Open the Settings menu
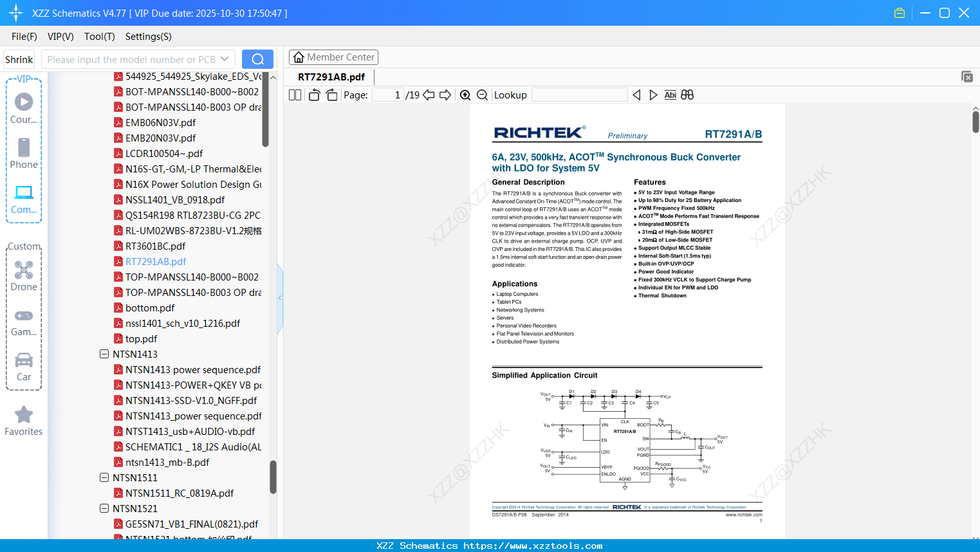This screenshot has width=980, height=552. tap(149, 37)
